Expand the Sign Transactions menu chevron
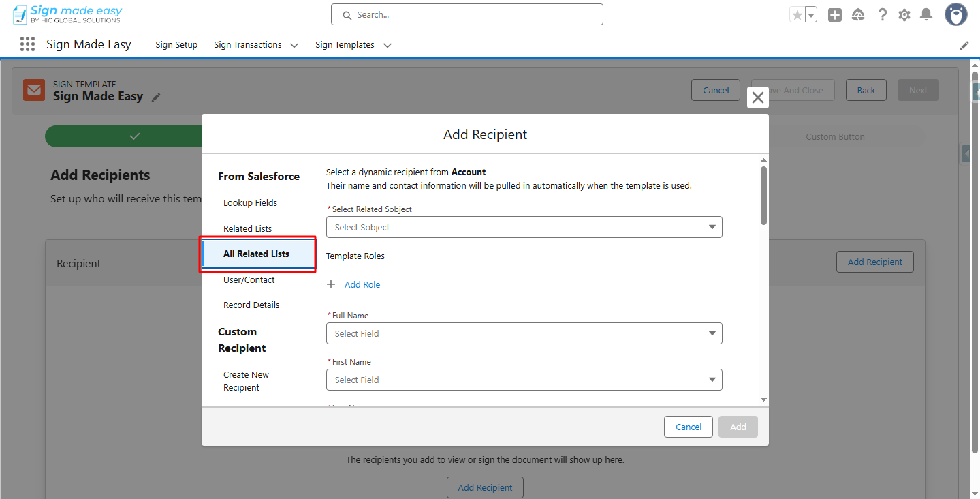 [294, 45]
